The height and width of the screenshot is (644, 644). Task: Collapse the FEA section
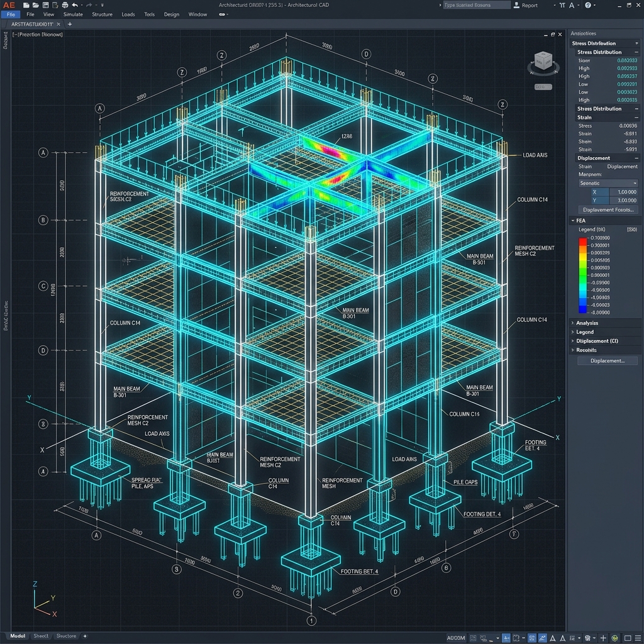pyautogui.click(x=573, y=221)
